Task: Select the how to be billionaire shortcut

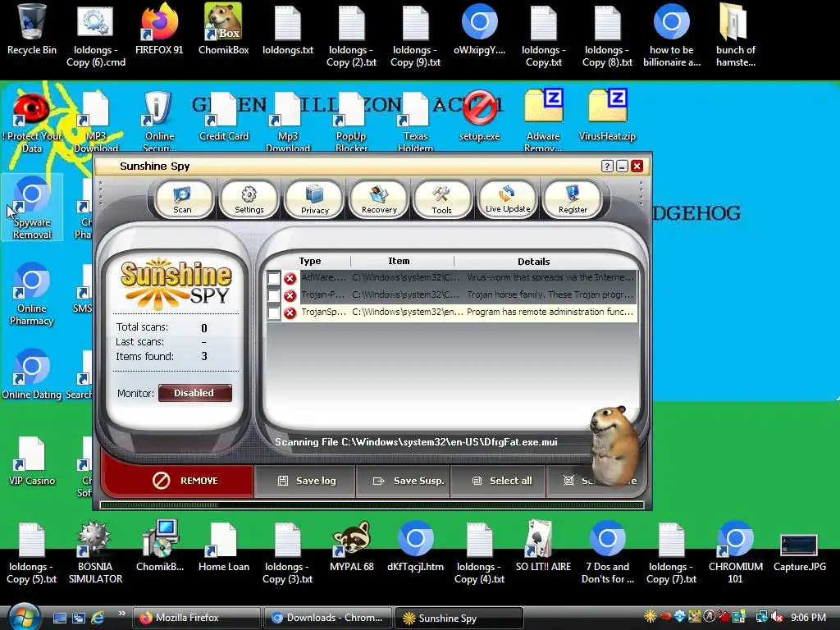Action: coord(672,34)
